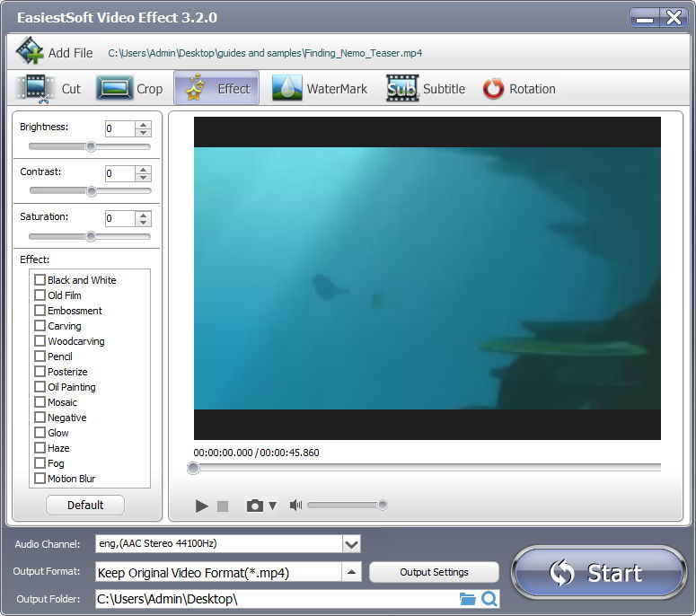
Task: Click the video preview frame
Action: (x=427, y=278)
